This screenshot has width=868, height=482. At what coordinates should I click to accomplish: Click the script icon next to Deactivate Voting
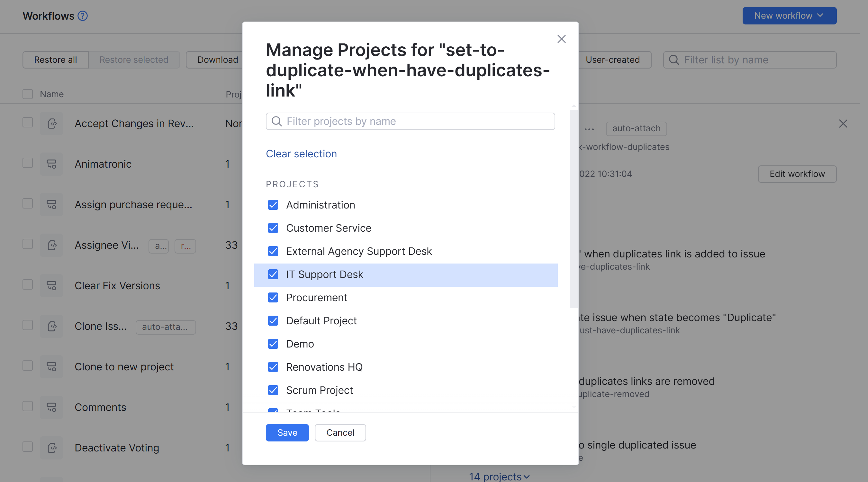pos(51,448)
